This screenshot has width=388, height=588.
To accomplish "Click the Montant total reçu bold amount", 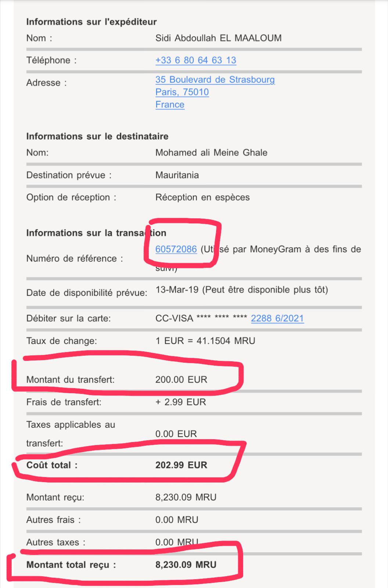I will pyautogui.click(x=186, y=565).
